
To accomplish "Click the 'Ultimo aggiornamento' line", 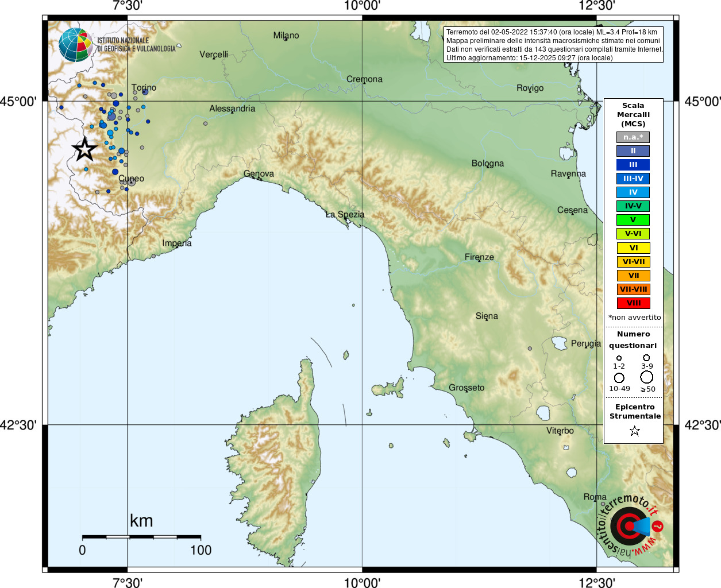I will (530, 58).
